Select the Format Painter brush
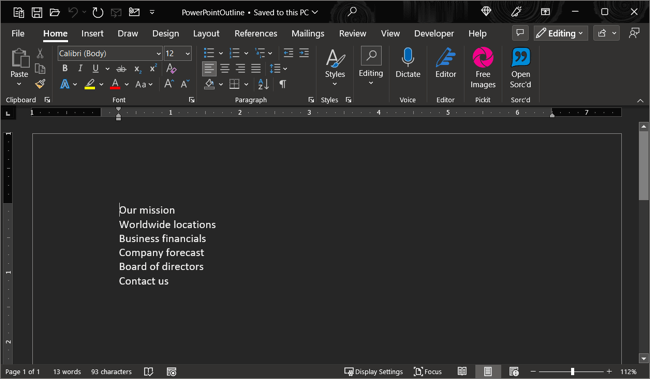 40,84
